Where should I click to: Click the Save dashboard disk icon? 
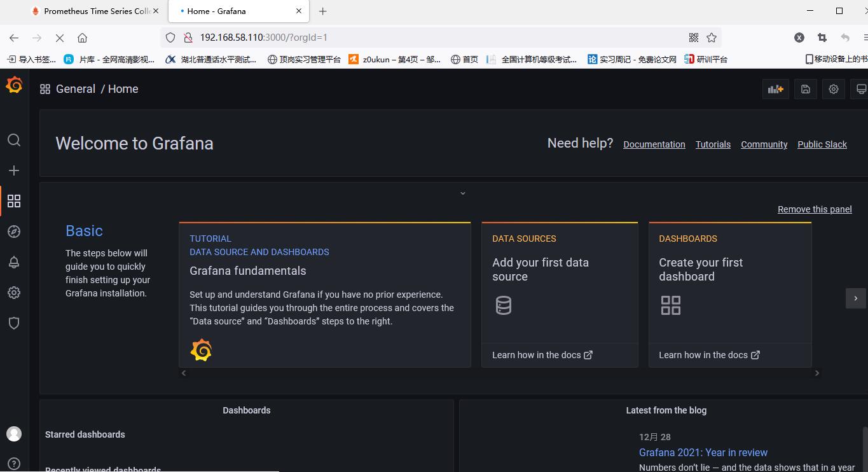click(806, 89)
